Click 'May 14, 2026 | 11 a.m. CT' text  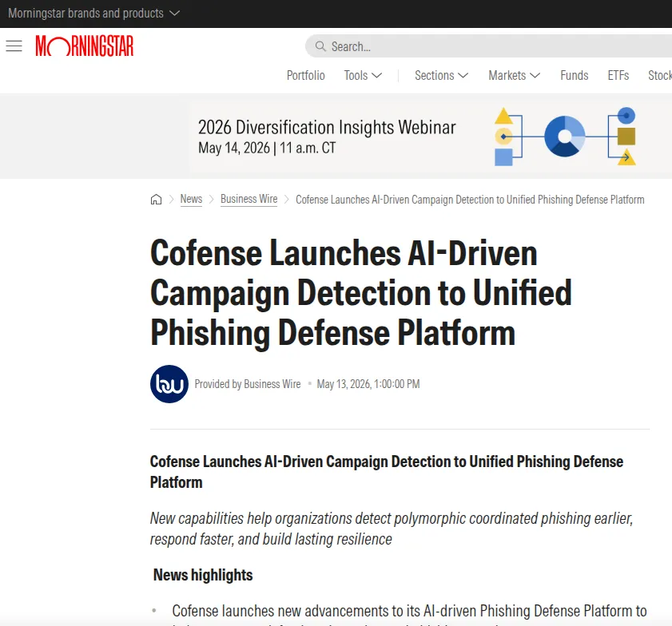tap(267, 149)
